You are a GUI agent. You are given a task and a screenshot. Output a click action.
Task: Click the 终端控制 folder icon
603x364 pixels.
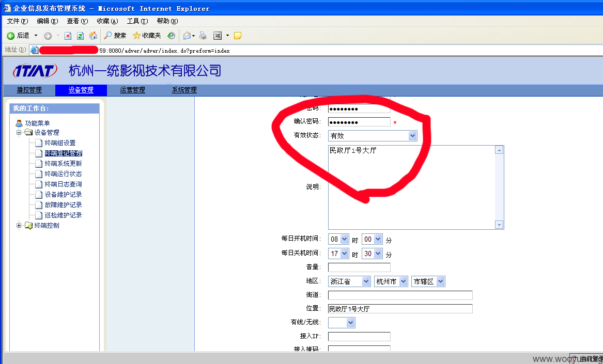pyautogui.click(x=28, y=225)
